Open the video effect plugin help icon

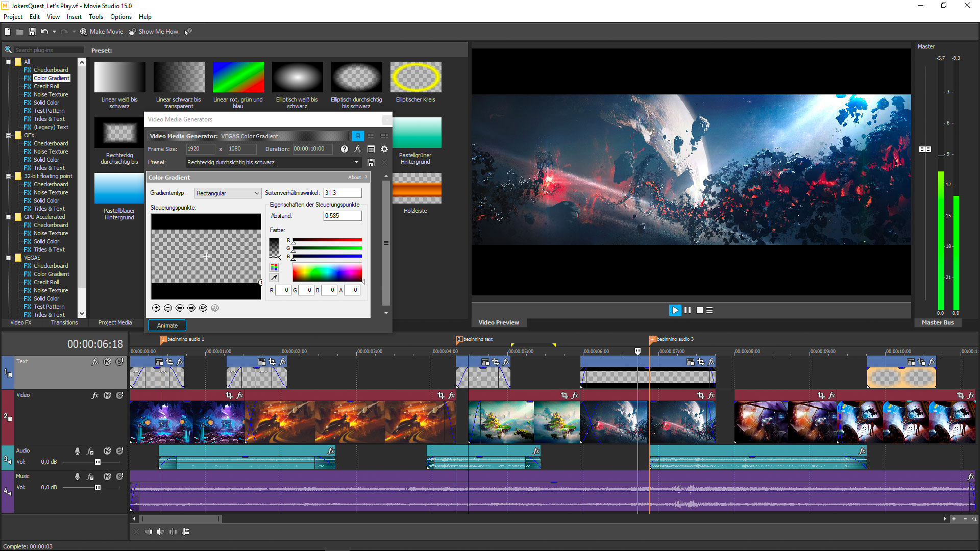point(344,149)
